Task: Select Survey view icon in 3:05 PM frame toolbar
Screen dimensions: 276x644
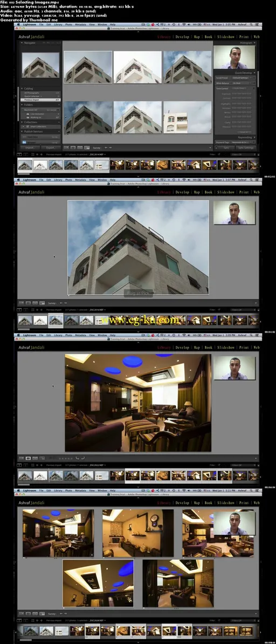Action: 87,147
